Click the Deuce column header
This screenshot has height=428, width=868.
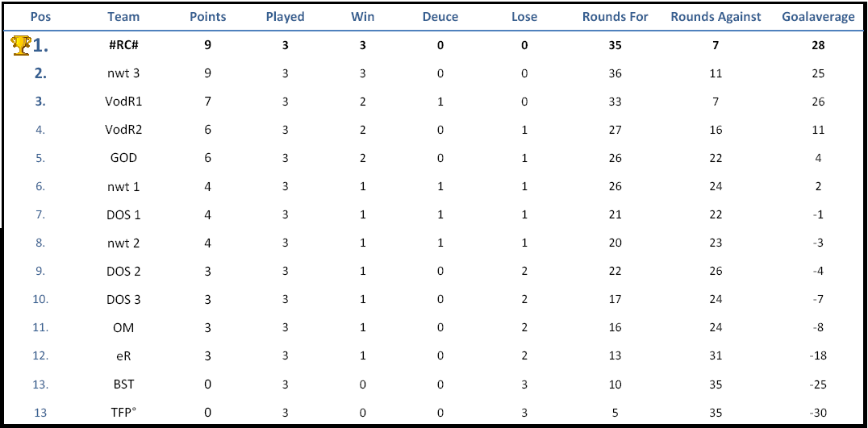click(440, 17)
